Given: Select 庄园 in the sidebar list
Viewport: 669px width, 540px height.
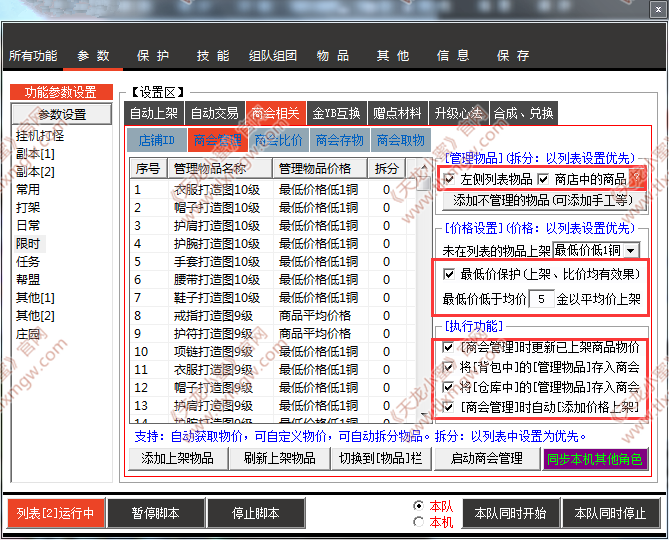Looking at the screenshot, I should click(x=28, y=334).
